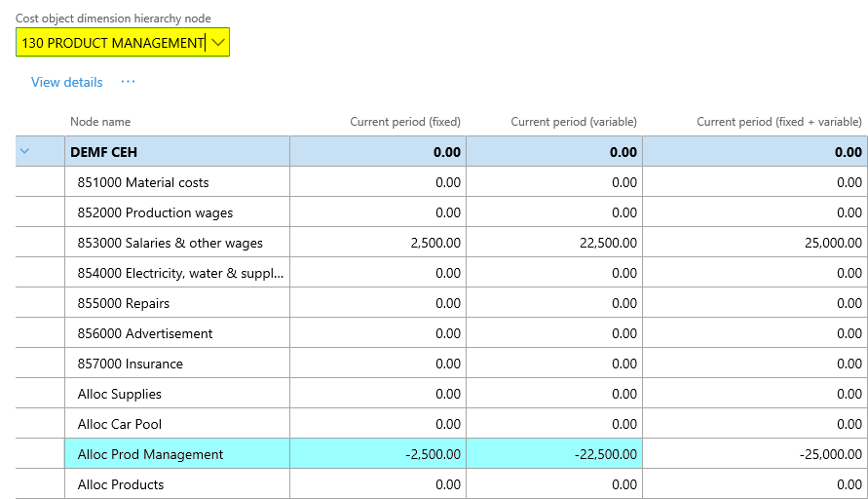
Task: Open the more options ellipsis menu
Action: coord(128,82)
